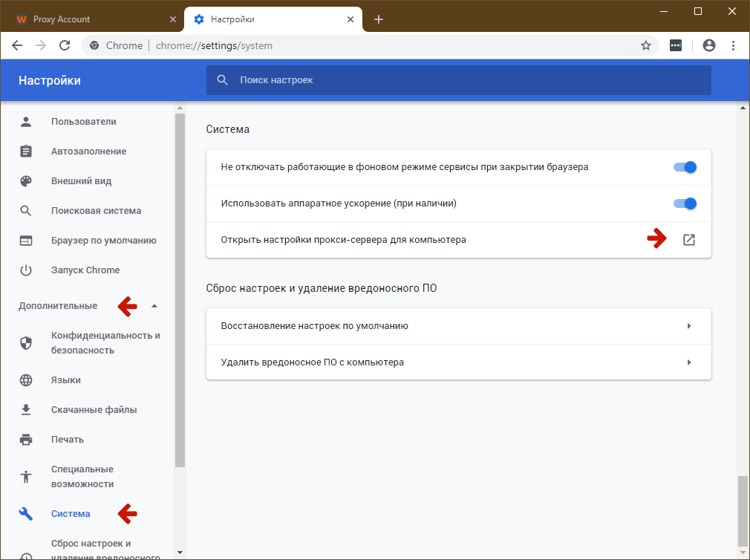Turn off hardware acceleration toggle
This screenshot has height=560, width=750.
(685, 203)
